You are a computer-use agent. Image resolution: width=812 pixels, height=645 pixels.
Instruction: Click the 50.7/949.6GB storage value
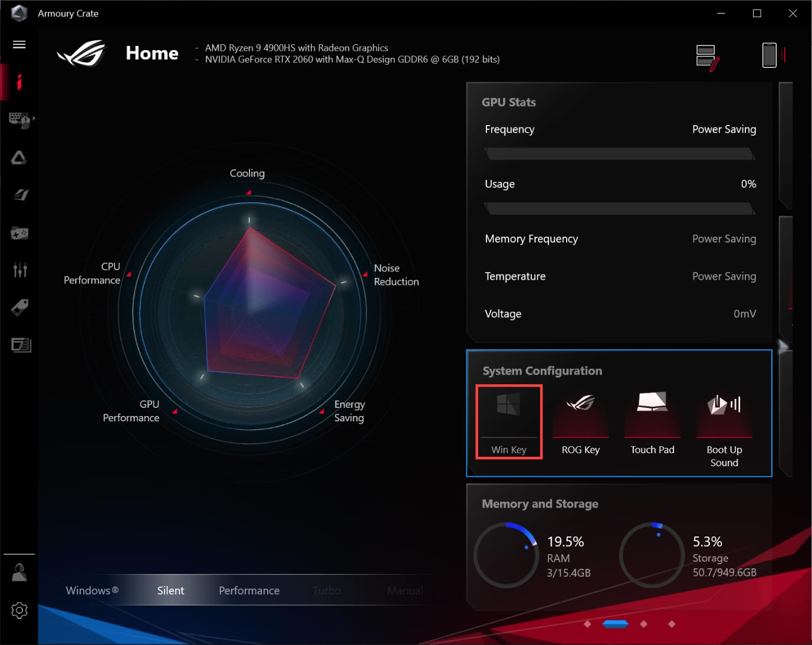click(724, 572)
